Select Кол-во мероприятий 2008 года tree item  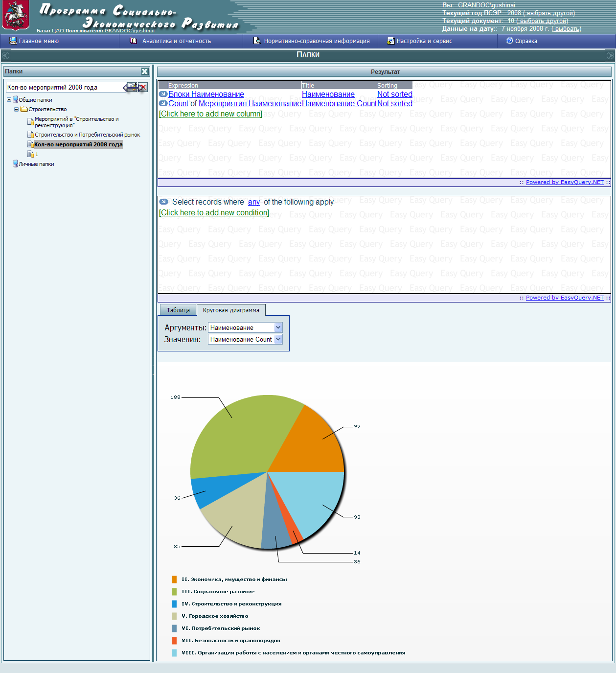tap(78, 144)
